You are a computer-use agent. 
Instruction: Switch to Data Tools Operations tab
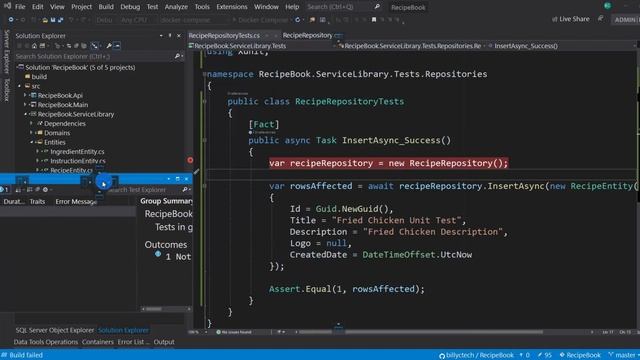[46, 342]
